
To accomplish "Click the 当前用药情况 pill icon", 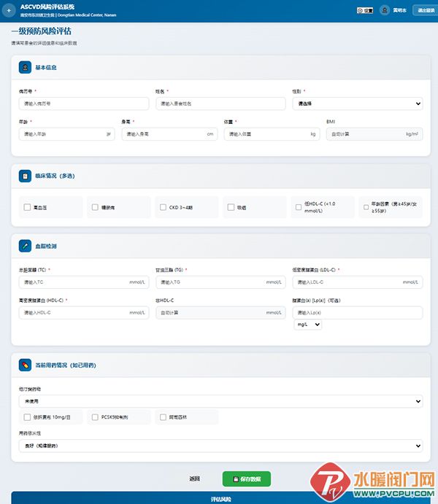I will pos(25,364).
